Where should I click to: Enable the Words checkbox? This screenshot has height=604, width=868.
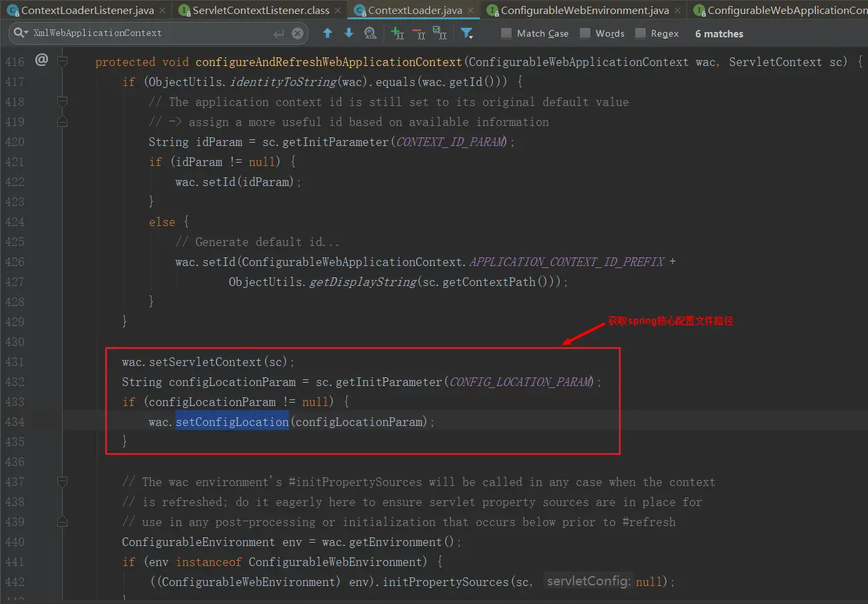[585, 33]
